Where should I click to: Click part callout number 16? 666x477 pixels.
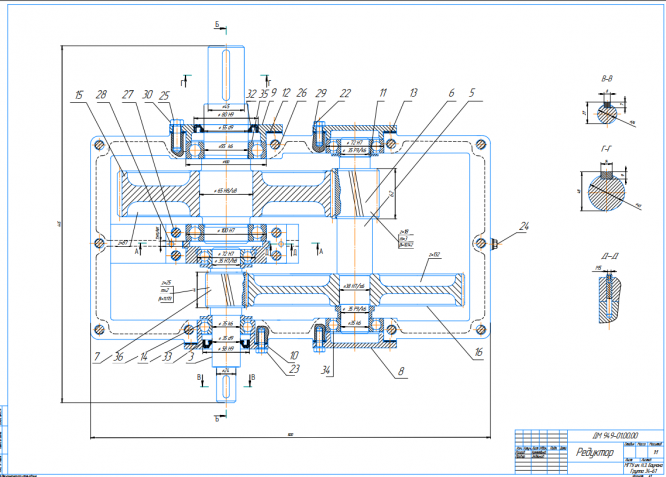point(479,352)
